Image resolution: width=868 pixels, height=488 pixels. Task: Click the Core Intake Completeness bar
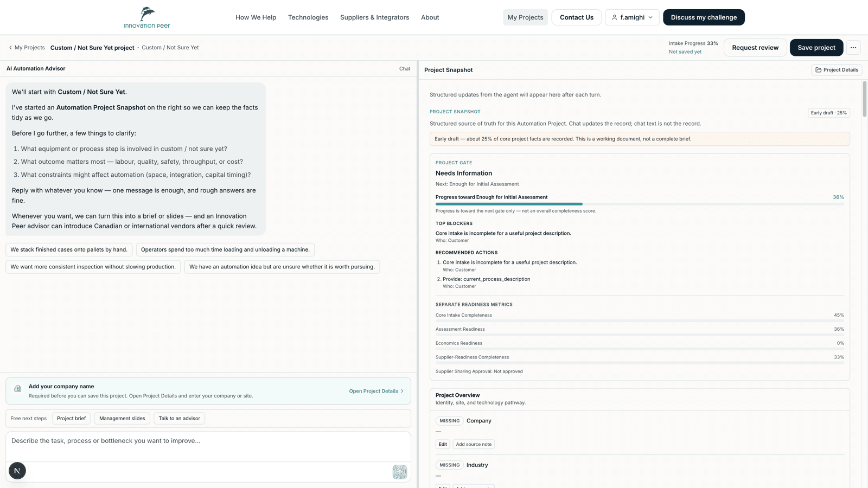point(640,321)
